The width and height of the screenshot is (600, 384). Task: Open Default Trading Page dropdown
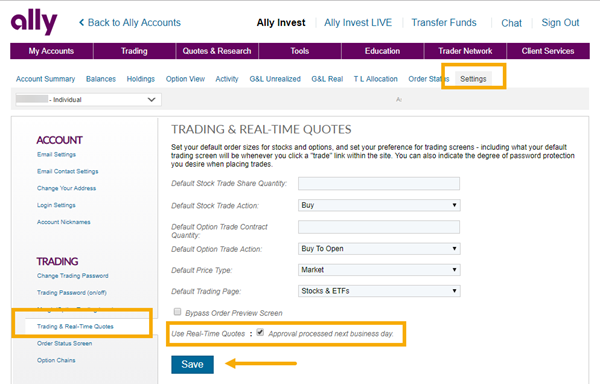point(379,291)
